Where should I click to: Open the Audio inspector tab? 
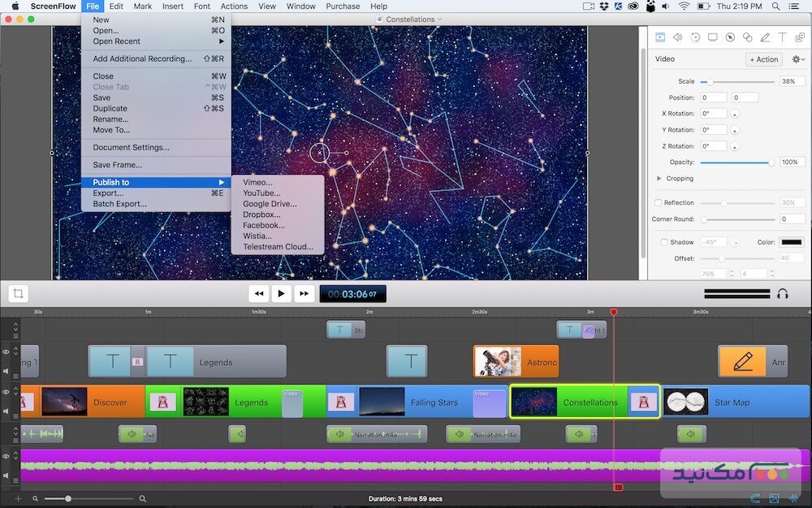coord(677,37)
